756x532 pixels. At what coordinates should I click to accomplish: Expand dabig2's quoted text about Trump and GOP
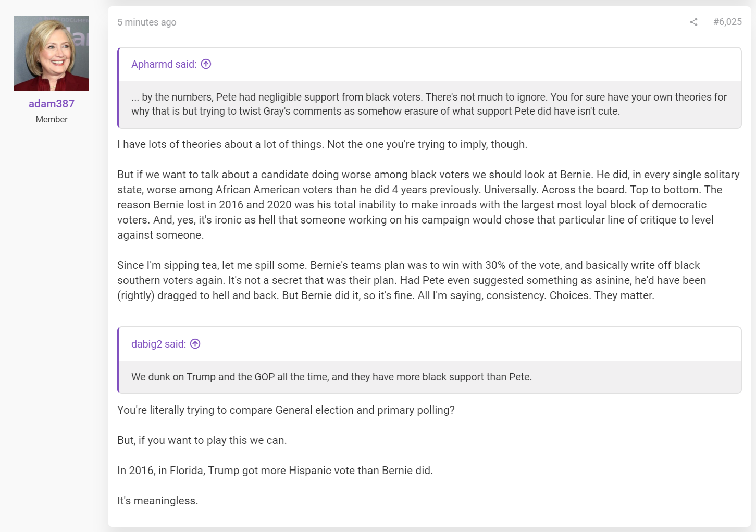[x=430, y=377]
